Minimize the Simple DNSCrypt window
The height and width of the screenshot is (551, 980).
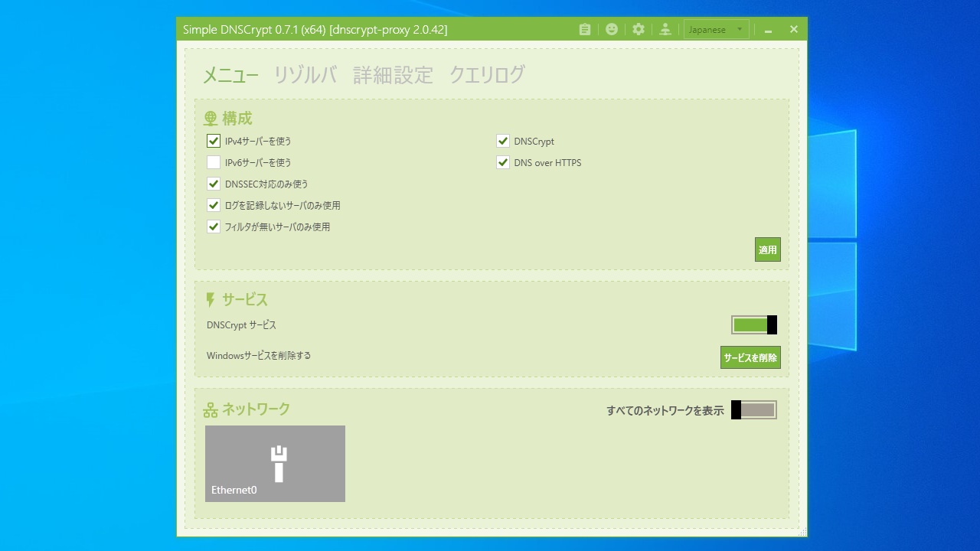pos(768,30)
